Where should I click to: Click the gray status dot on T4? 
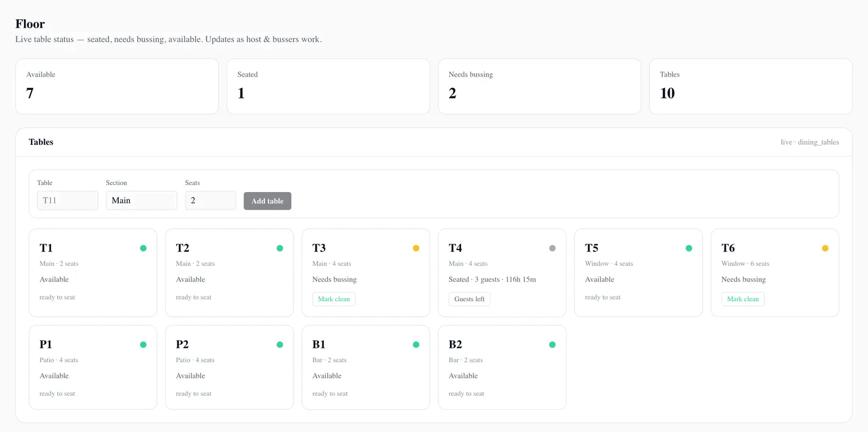pyautogui.click(x=552, y=248)
